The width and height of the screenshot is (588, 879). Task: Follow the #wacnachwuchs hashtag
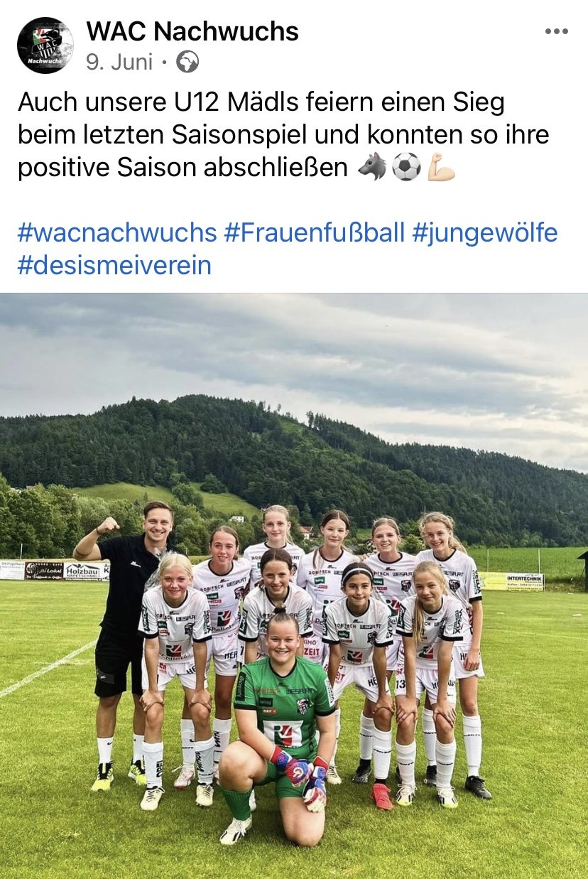point(117,232)
